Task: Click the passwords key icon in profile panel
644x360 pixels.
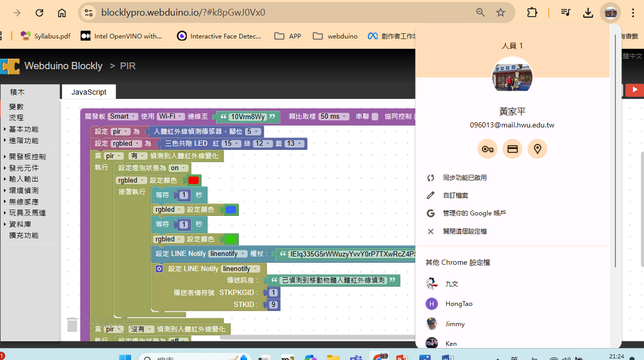Action: point(487,149)
